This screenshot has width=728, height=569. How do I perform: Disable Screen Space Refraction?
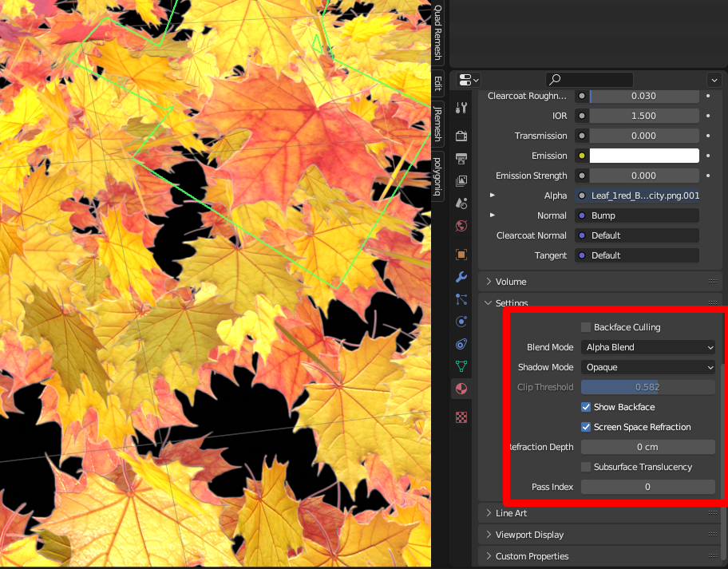pos(586,427)
